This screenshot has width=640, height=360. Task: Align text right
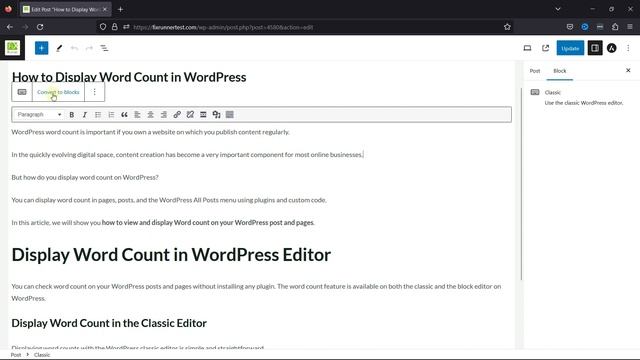click(164, 115)
